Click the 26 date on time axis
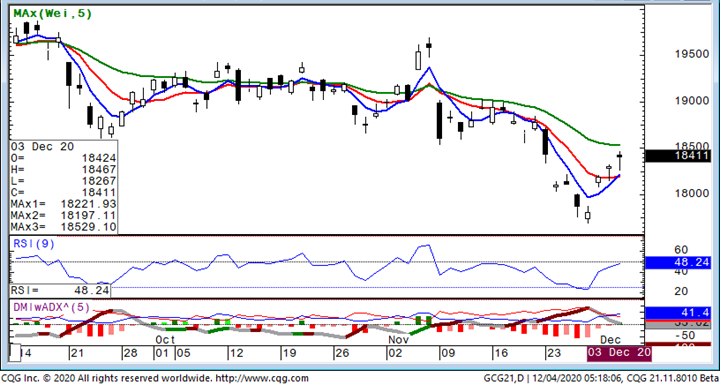720x385 pixels. pos(342,353)
